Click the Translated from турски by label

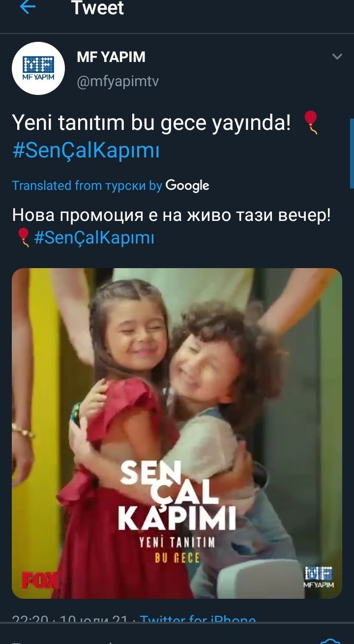pos(87,185)
